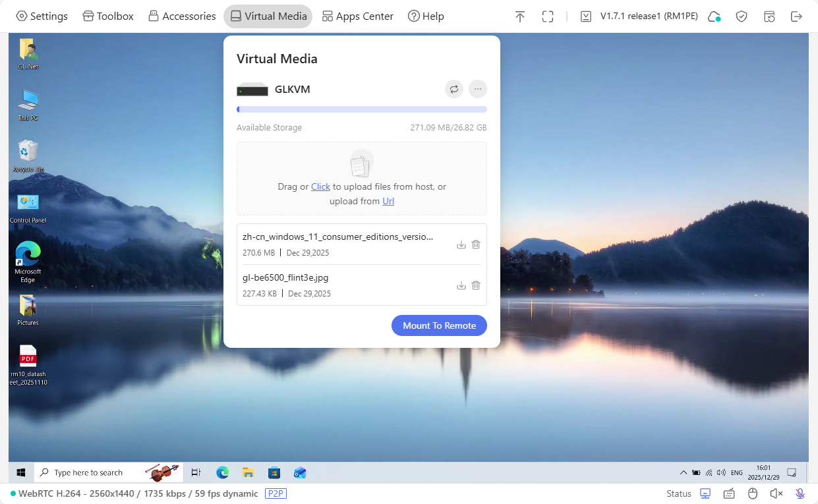This screenshot has height=504, width=818.
Task: Open the mouse settings in the status bar
Action: point(752,493)
